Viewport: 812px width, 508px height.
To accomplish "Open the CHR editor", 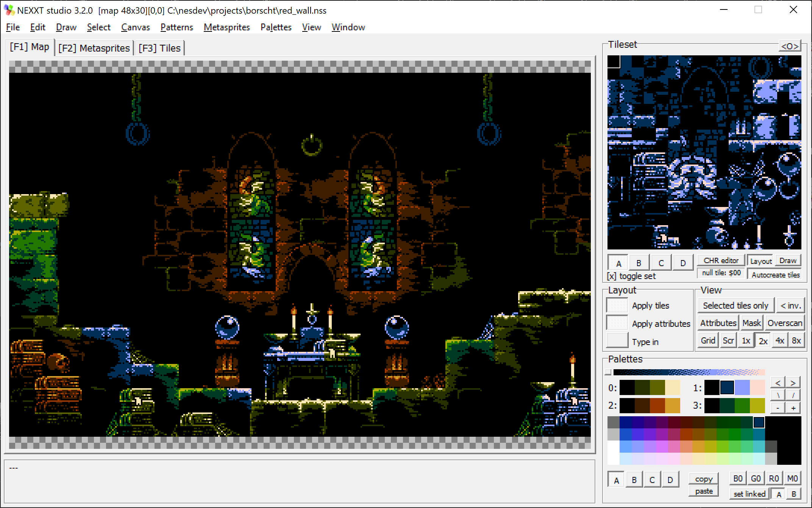I will point(721,261).
